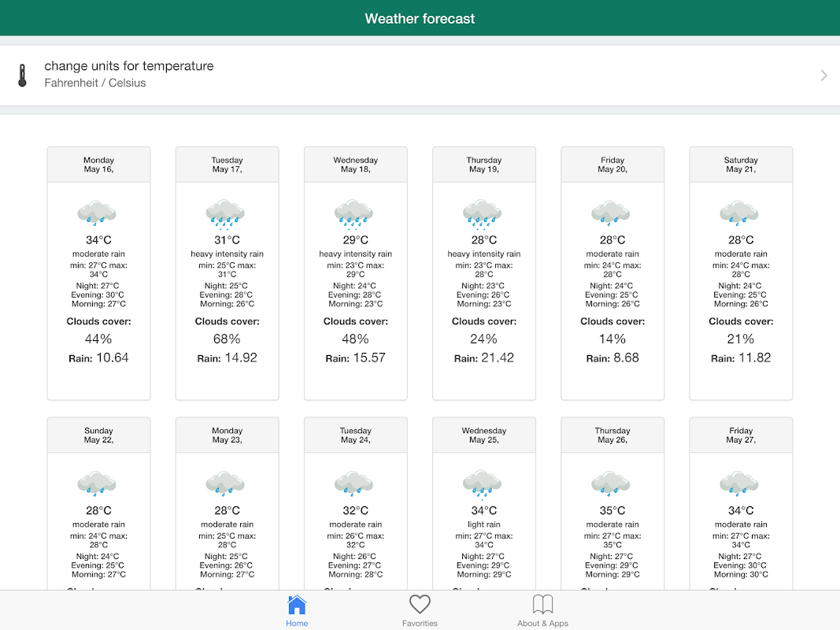This screenshot has width=840, height=630.
Task: Click the 31°C temperature on May 17
Action: coord(228,240)
